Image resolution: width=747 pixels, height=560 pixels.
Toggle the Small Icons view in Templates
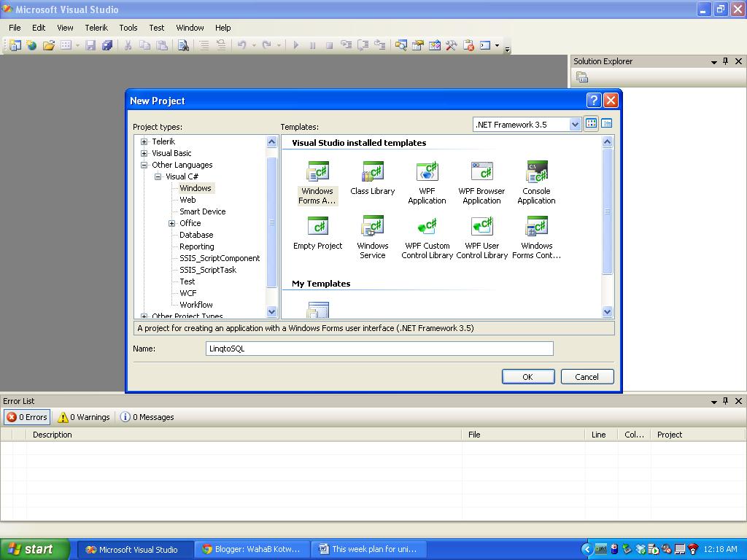pos(607,123)
